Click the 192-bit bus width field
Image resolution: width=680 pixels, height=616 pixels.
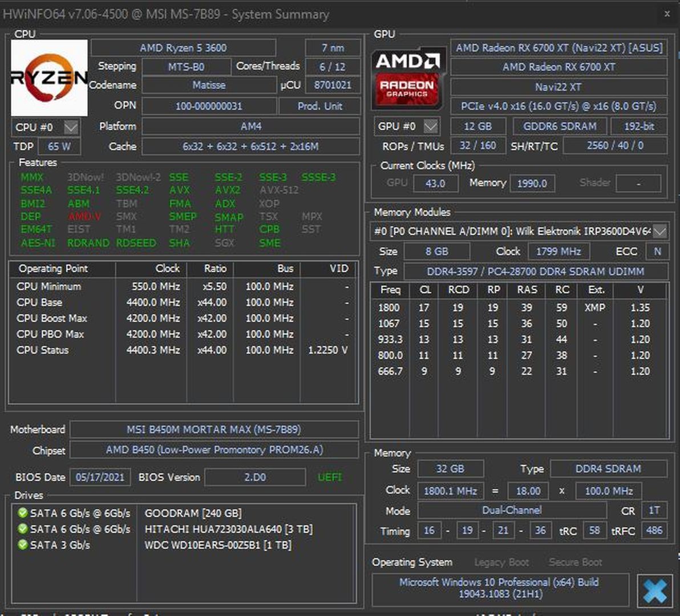click(x=639, y=126)
